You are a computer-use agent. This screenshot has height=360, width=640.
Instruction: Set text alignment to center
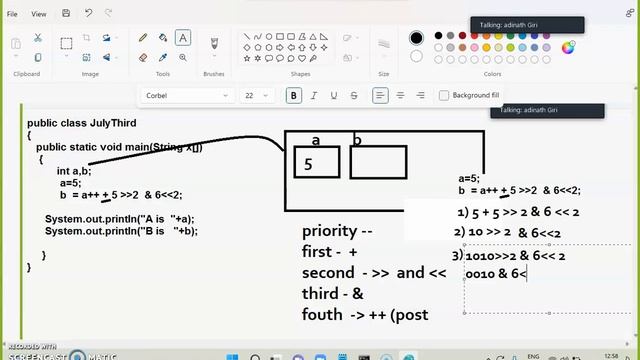point(400,96)
